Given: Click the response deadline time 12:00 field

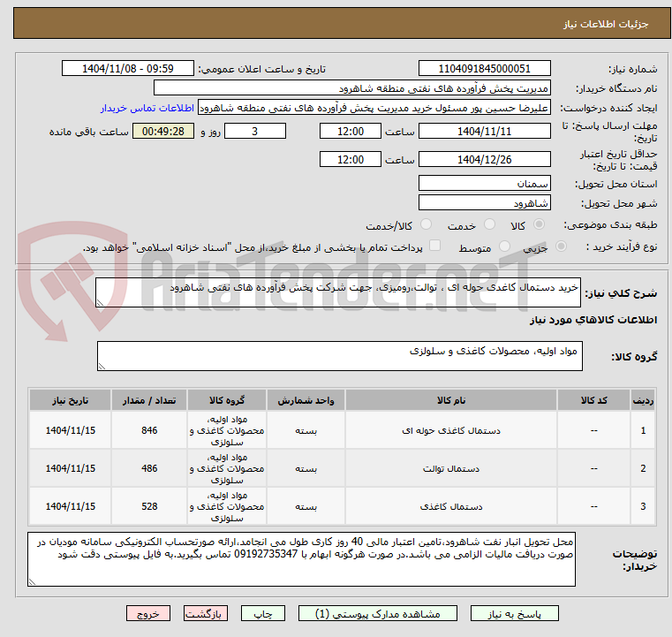Looking at the screenshot, I should pos(351,131).
